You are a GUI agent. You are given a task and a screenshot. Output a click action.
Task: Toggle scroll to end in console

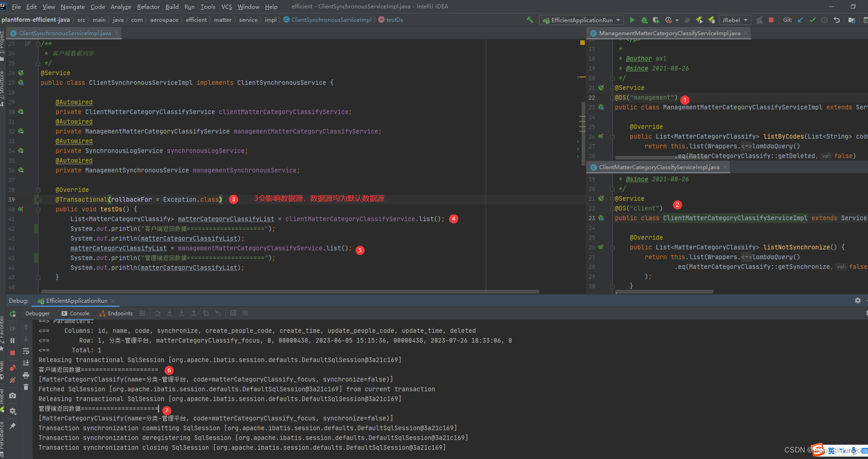click(x=26, y=363)
